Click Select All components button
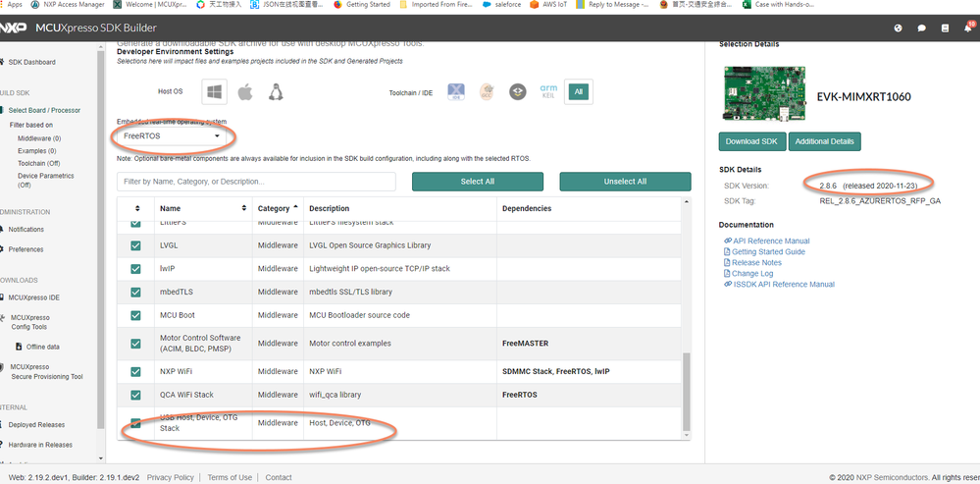Screen dimensions: 980x484 pyautogui.click(x=478, y=182)
